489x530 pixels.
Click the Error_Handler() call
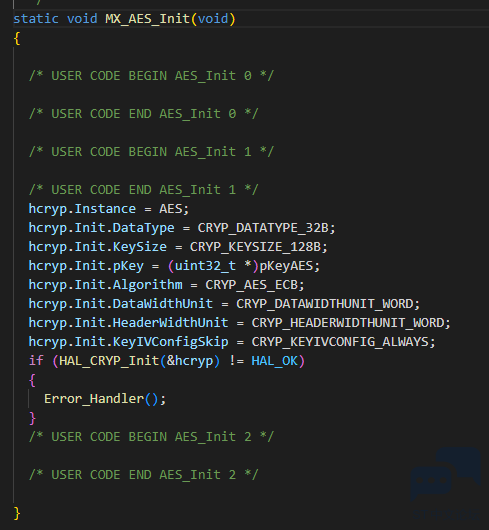click(105, 399)
